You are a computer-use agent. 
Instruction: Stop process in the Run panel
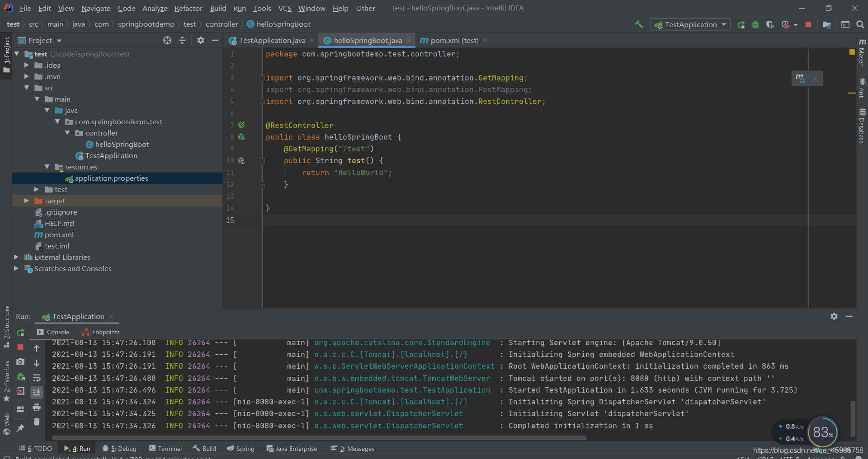20,347
